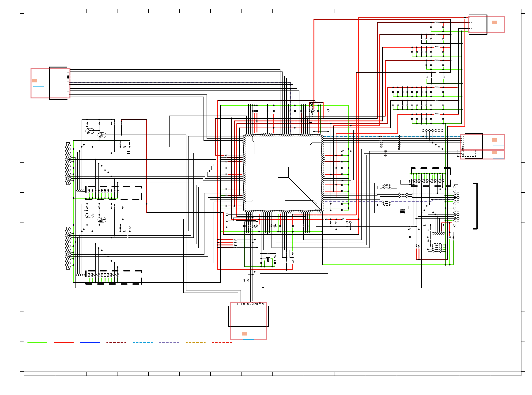Click the solid red legend line
Viewport: 532px width, 395px height.
[64, 342]
